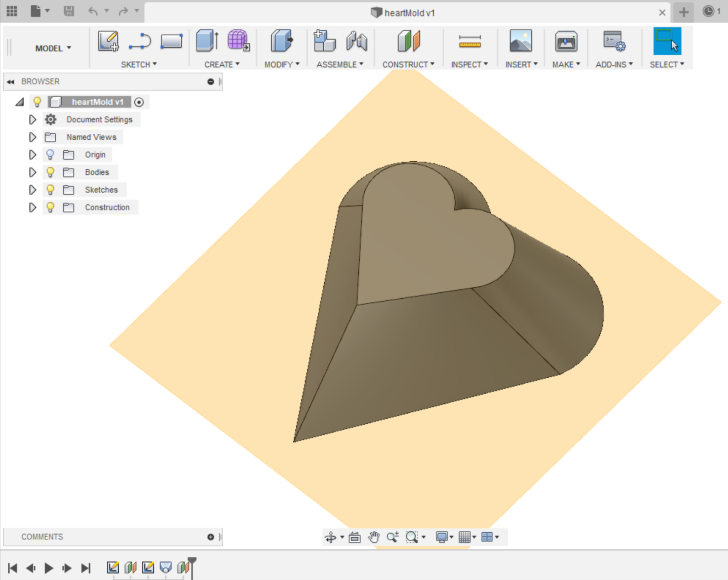The height and width of the screenshot is (580, 728).
Task: Open the 3D Print icon in Make
Action: point(566,42)
